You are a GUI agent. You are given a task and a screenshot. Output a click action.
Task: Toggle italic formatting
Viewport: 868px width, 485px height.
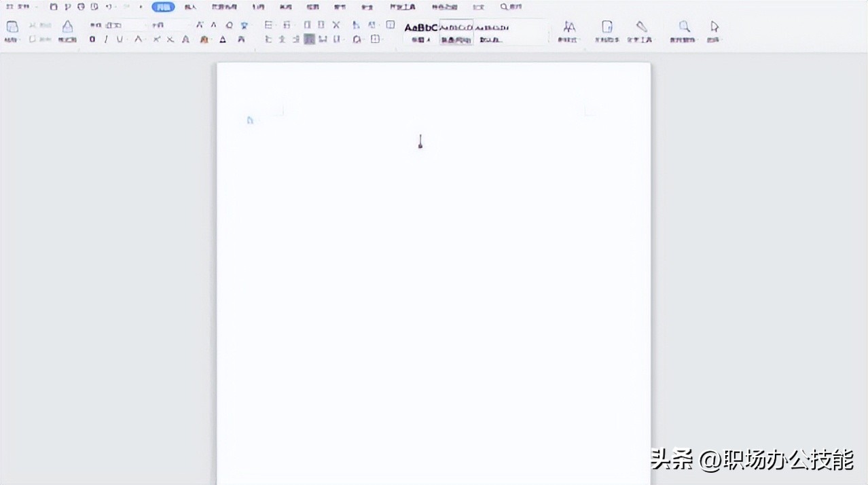coord(106,39)
